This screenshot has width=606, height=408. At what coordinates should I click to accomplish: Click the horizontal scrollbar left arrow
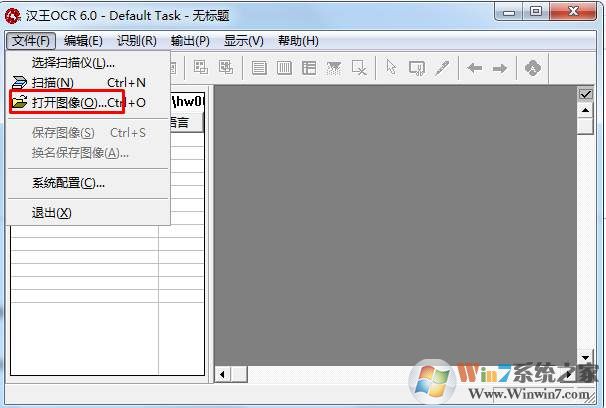pyautogui.click(x=222, y=374)
